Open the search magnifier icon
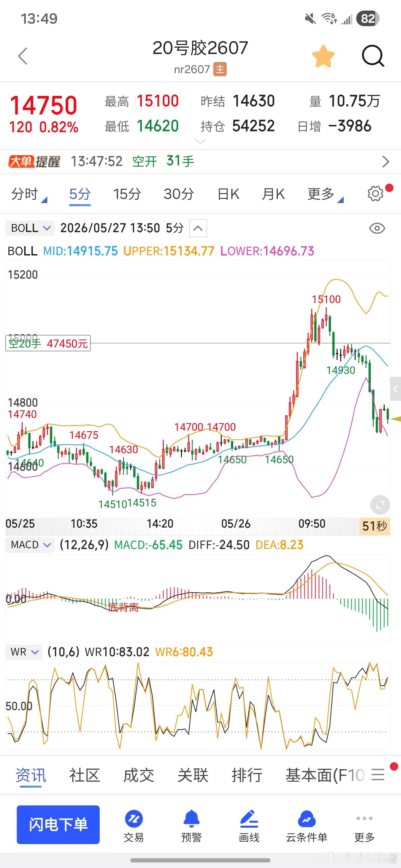Screen dimensions: 401x868 373,56
